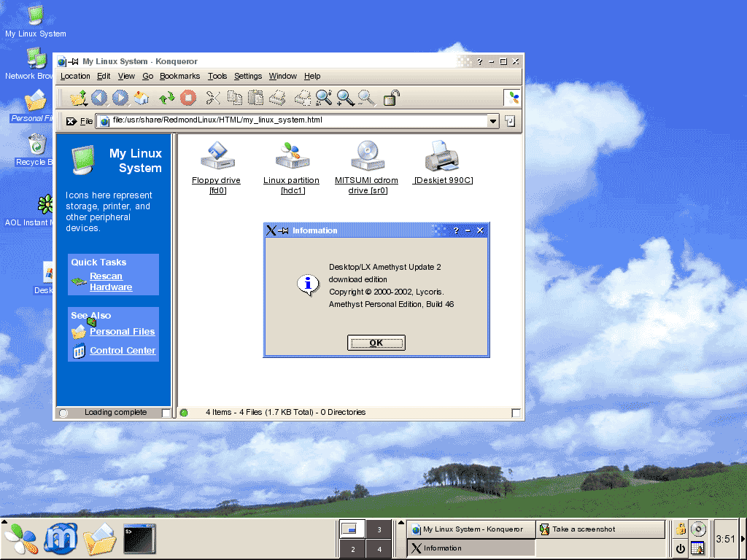This screenshot has height=560, width=747.
Task: Open the Edit menu
Action: click(104, 76)
